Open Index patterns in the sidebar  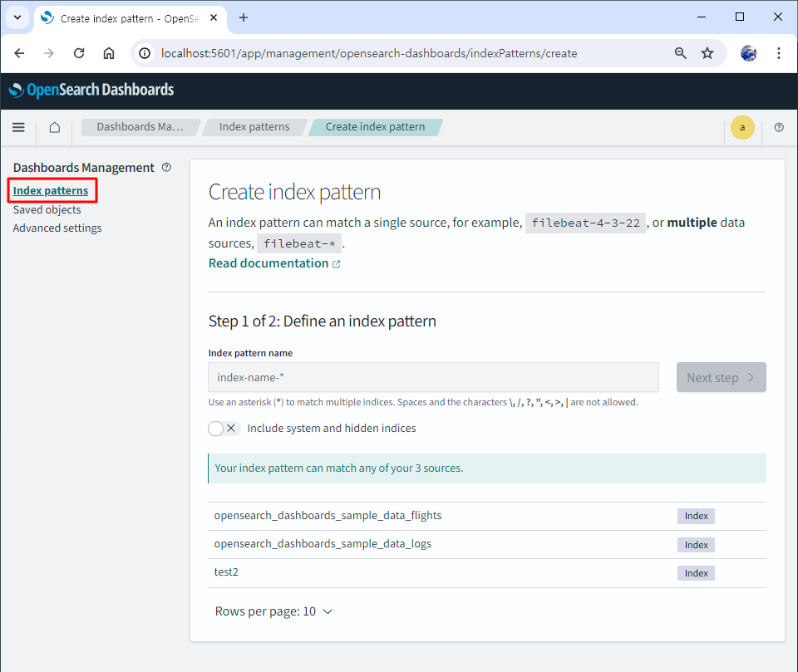coord(51,191)
